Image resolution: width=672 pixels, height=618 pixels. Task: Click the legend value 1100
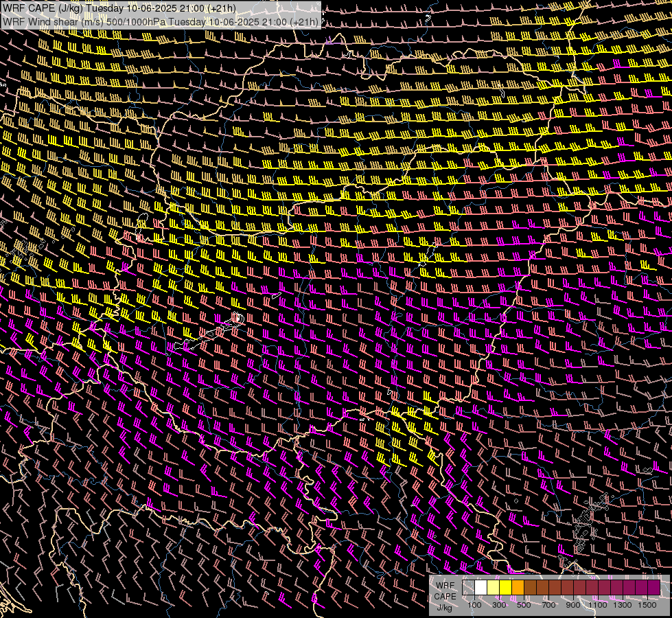[597, 605]
